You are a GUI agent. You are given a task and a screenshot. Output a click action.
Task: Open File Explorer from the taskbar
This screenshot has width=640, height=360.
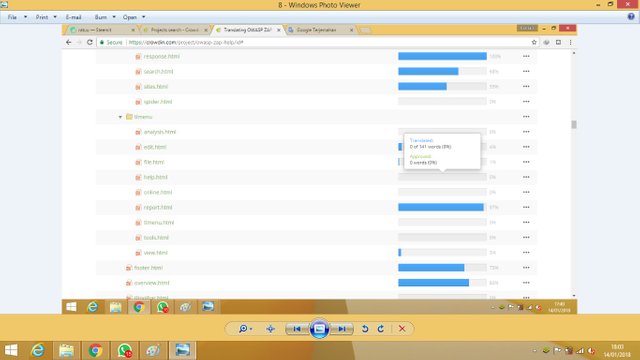(67, 350)
